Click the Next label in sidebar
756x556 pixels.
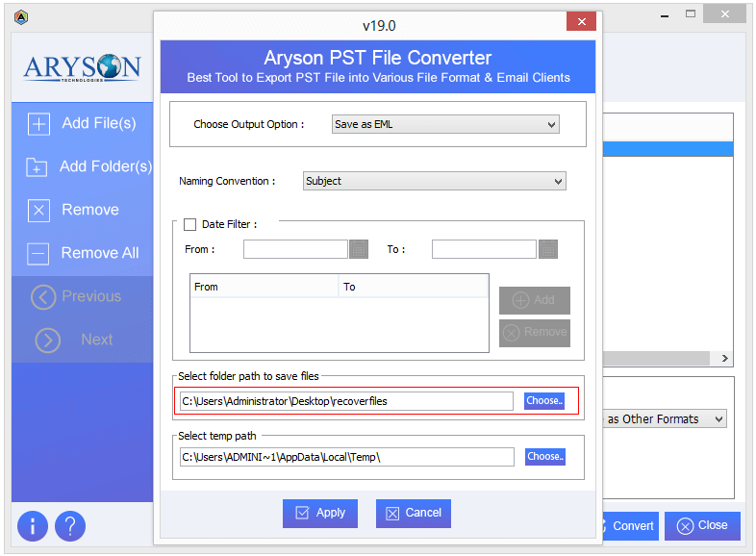point(97,340)
